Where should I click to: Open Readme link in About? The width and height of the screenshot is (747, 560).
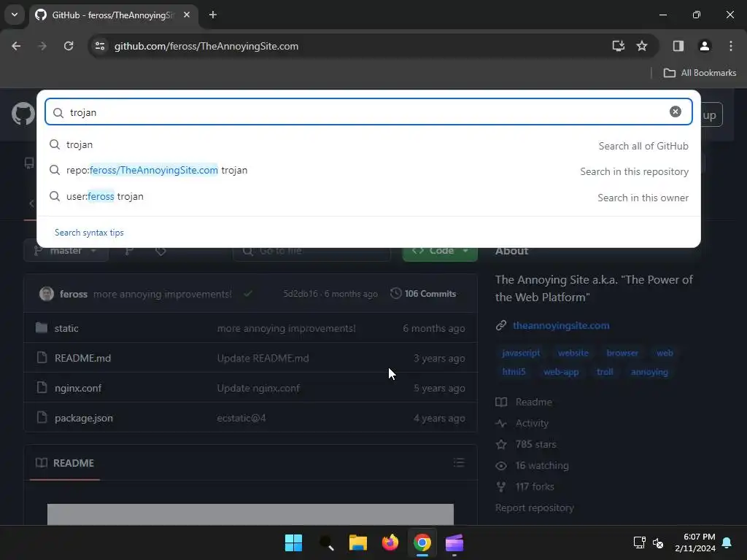point(524,402)
